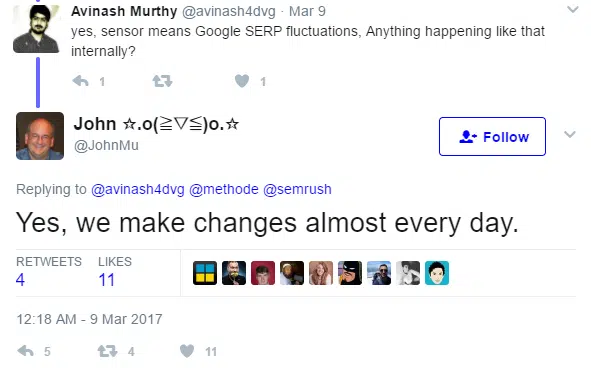Visit the @semrush mention link
Viewport: 591px width, 368px height.
(x=297, y=189)
